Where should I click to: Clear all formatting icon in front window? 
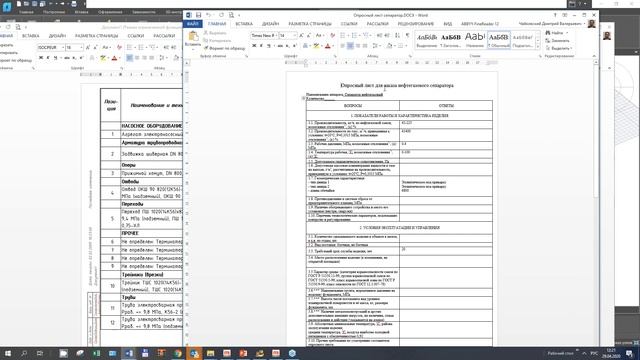pyautogui.click(x=333, y=36)
